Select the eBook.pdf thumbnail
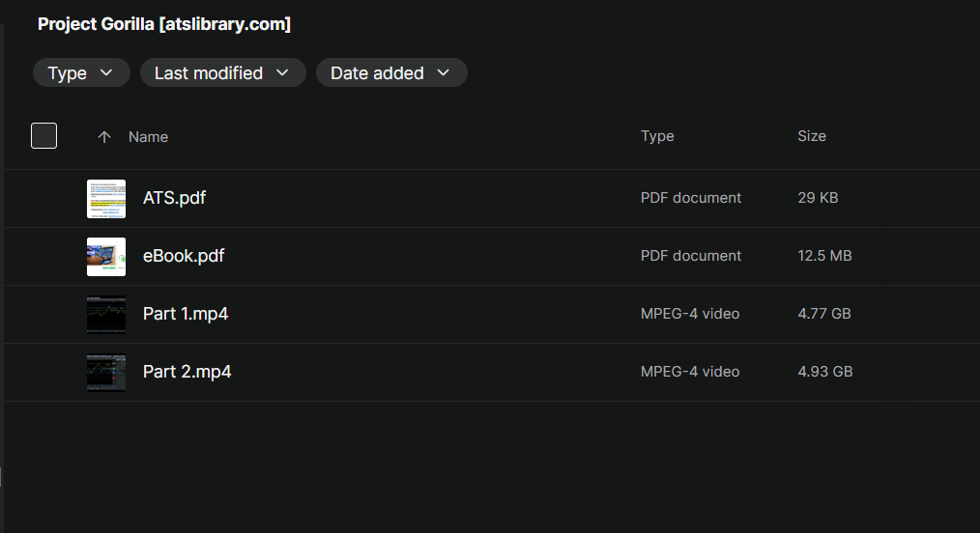The image size is (980, 533). point(106,257)
